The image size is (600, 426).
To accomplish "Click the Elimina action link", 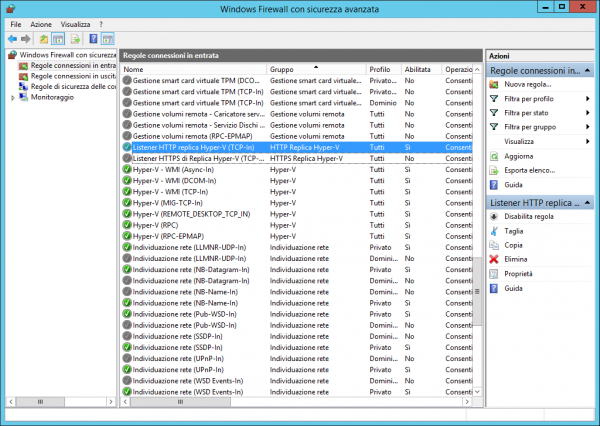I will pos(515,259).
